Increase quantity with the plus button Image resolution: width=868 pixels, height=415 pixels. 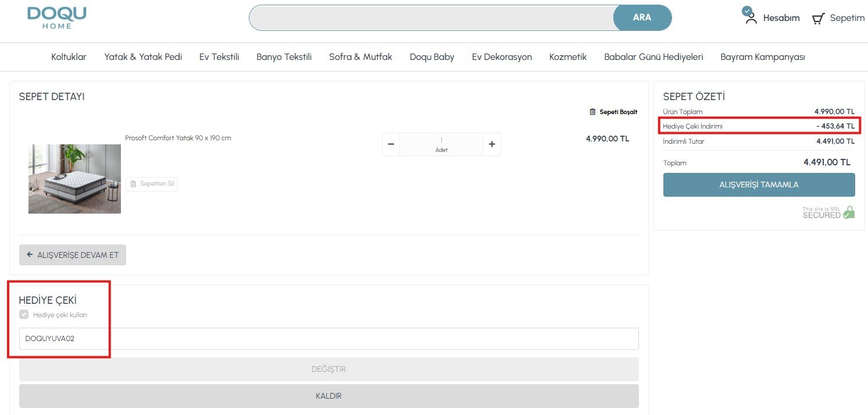[x=492, y=144]
